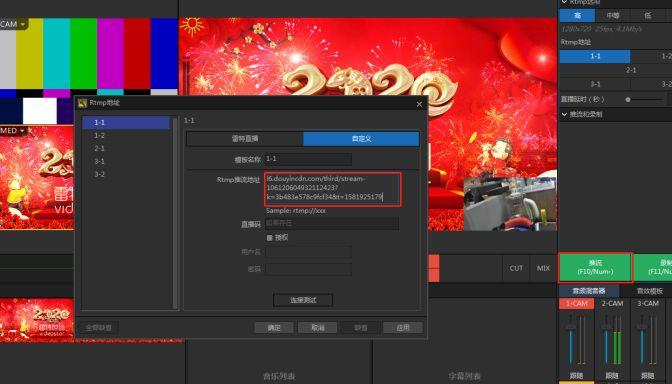672x384 pixels.
Task: Click the 密码 password field
Action: tap(308, 269)
